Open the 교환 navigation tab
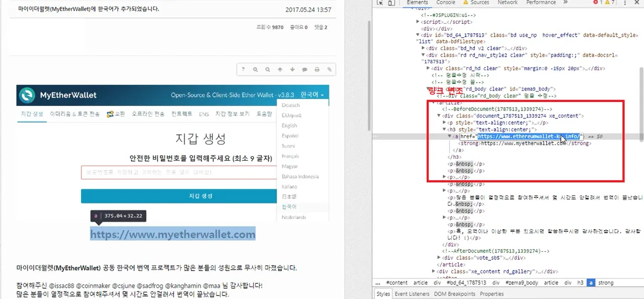Viewport: 644px width, 299px height. pos(116,114)
